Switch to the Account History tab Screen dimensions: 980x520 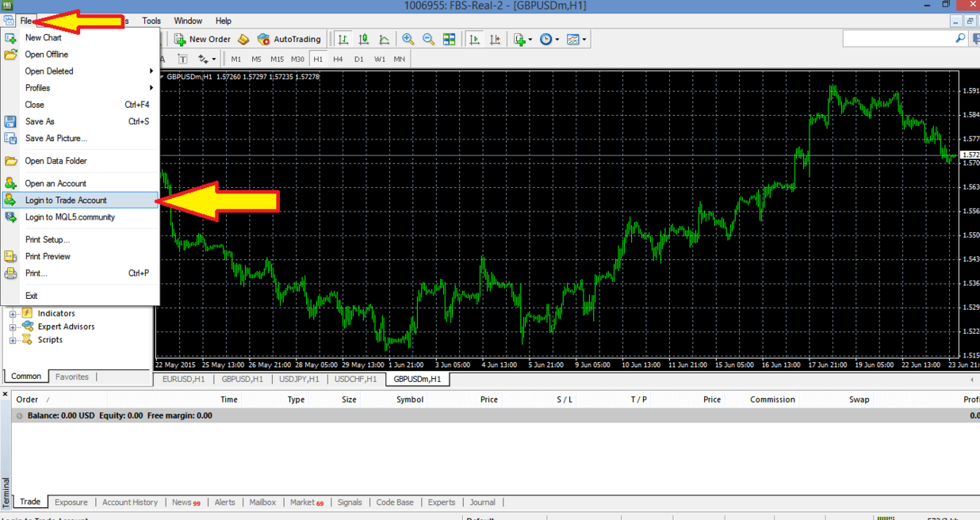129,502
